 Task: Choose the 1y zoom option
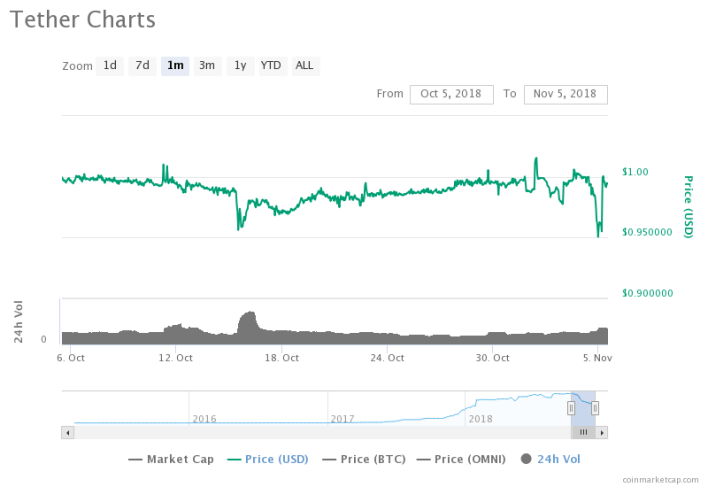pos(240,66)
